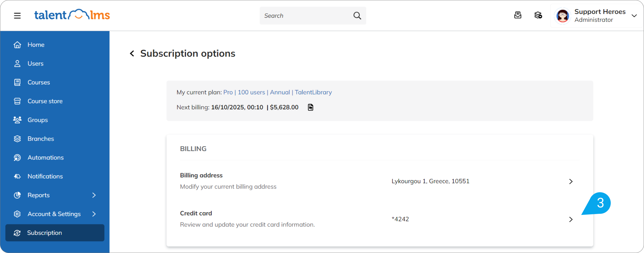Screen dimensions: 644x253
Task: Click the Support Heroes avatar
Action: [563, 16]
